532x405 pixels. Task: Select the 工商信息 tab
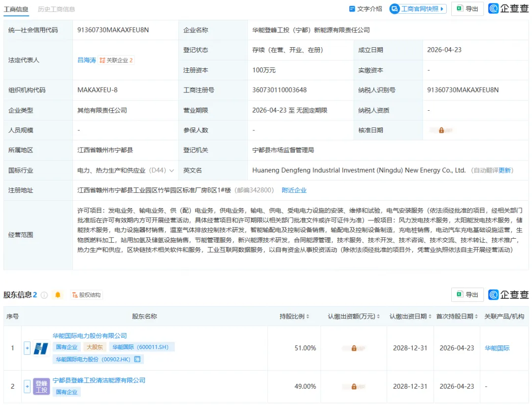pos(16,9)
